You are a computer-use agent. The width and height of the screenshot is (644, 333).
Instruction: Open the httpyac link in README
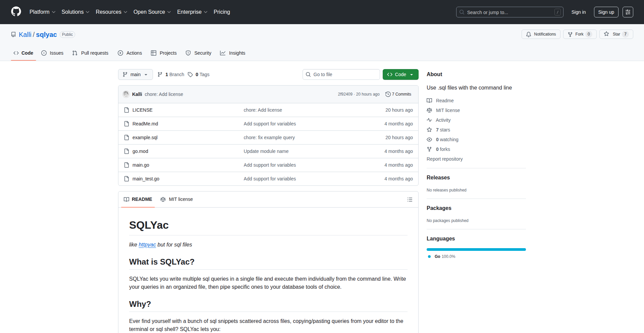point(147,245)
